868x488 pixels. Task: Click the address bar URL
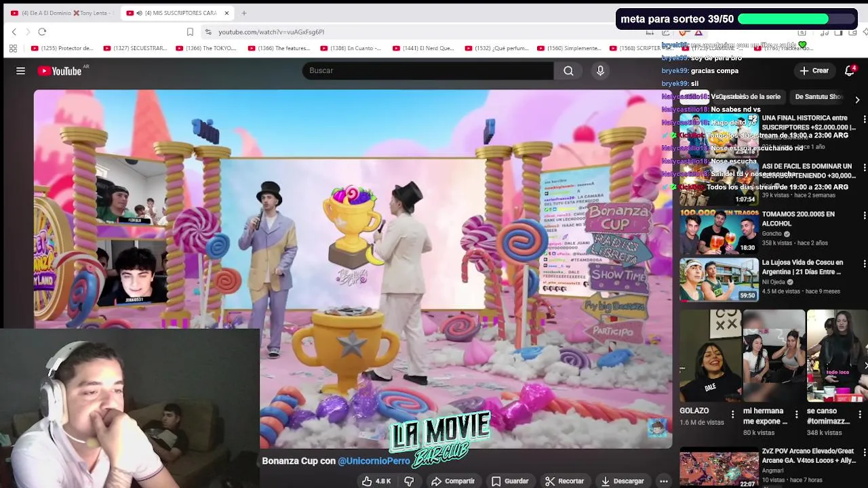click(x=271, y=32)
